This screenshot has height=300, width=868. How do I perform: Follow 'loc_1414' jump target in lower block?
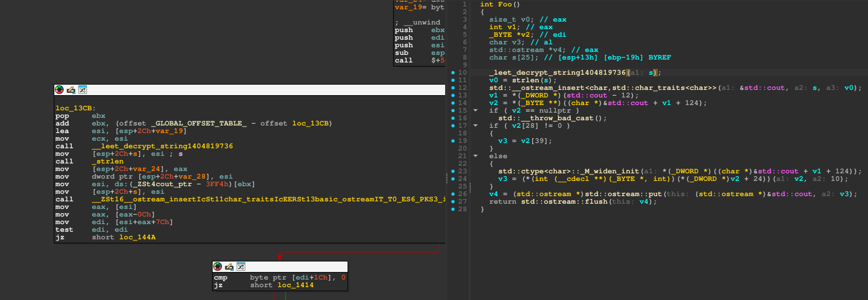click(295, 285)
